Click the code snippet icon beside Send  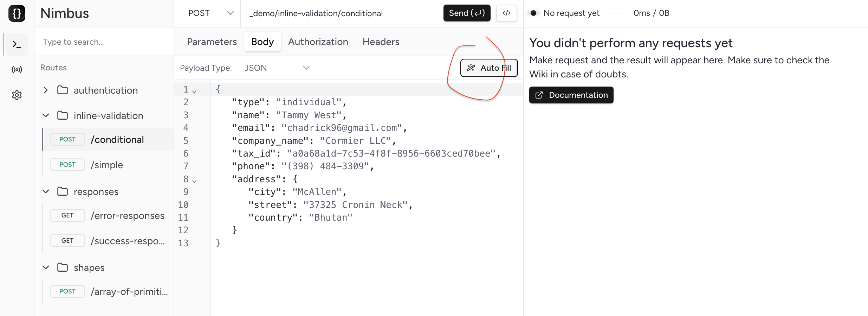(x=506, y=13)
